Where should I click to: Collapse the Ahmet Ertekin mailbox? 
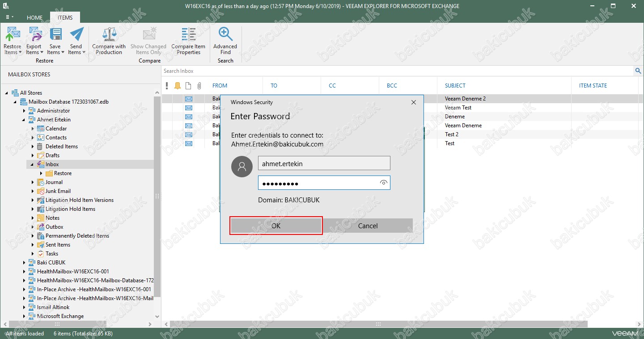(x=24, y=120)
